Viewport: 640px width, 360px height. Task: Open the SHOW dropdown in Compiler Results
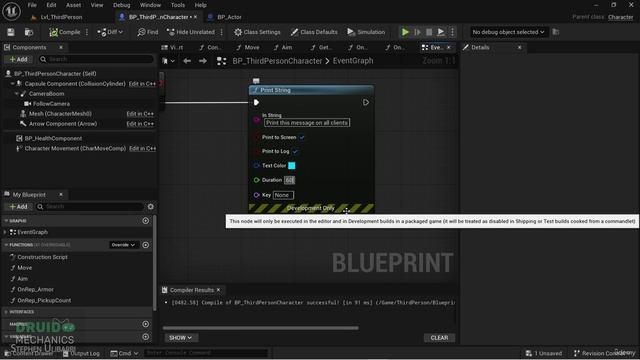click(180, 338)
